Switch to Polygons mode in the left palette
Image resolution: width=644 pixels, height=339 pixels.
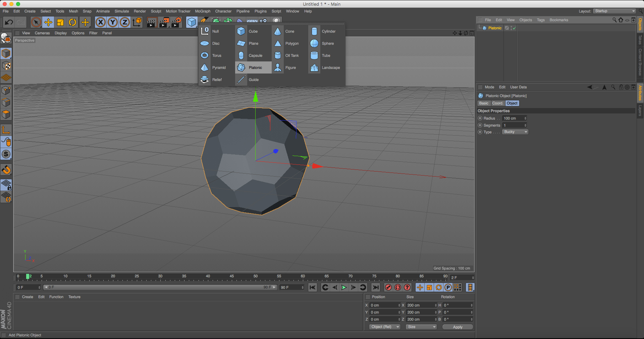pyautogui.click(x=6, y=114)
